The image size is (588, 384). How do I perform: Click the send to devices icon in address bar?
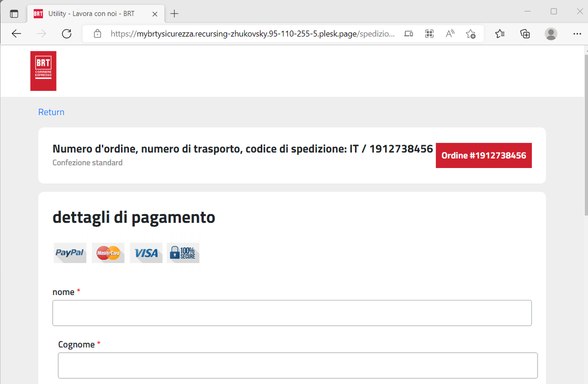click(408, 34)
